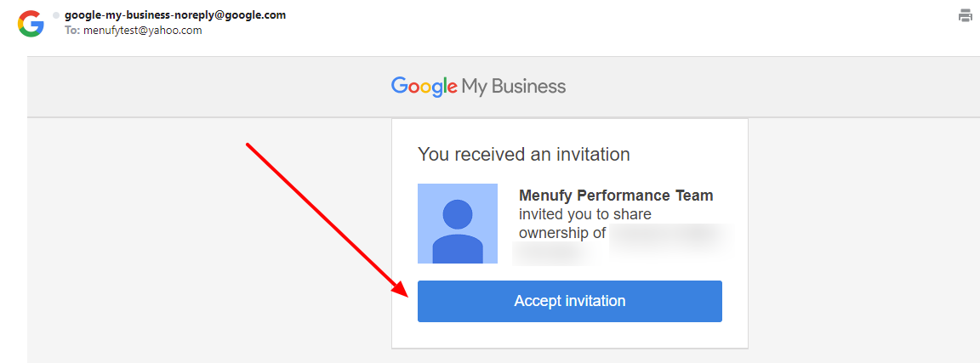Click the red arrow annotation
This screenshot has width=980, height=363.
(328, 220)
